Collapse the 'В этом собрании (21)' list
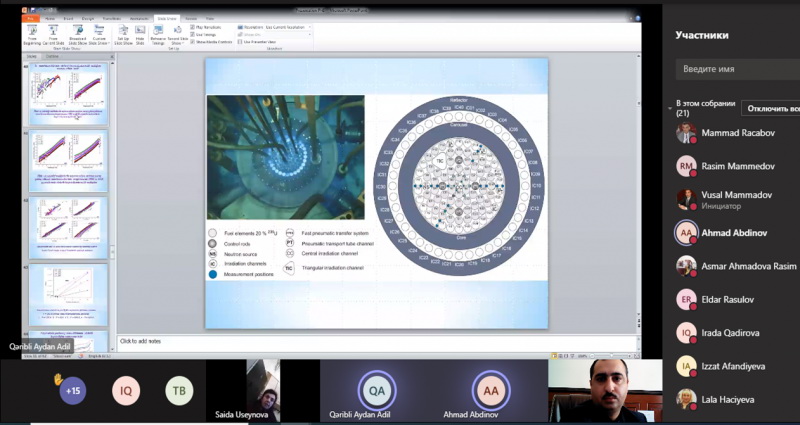Screen dimensions: 800x425 pos(670,104)
